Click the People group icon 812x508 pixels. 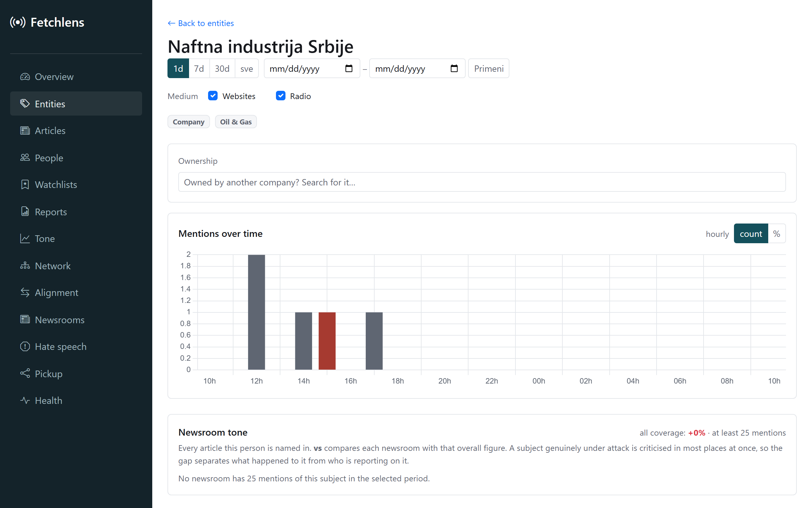pos(25,157)
